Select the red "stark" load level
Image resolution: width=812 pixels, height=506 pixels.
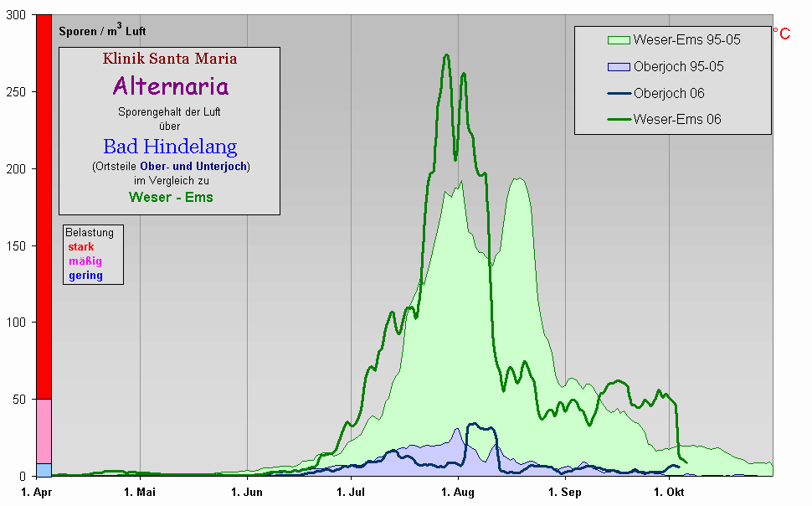pos(81,247)
